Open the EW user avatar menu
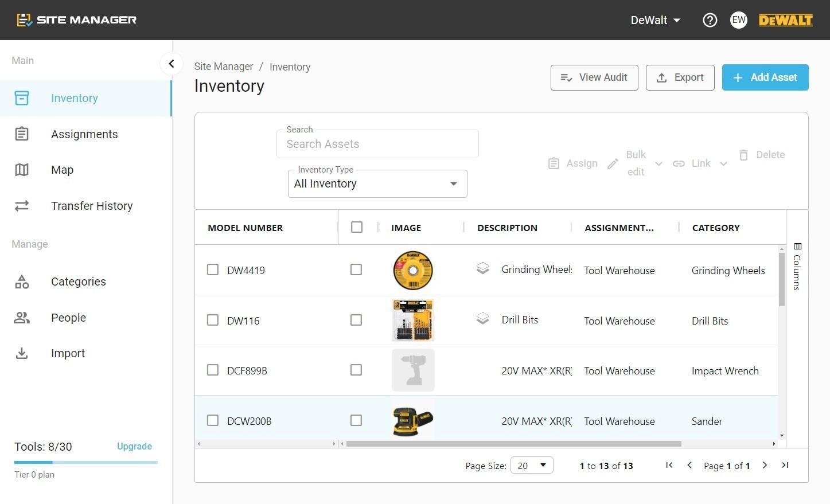 click(738, 20)
